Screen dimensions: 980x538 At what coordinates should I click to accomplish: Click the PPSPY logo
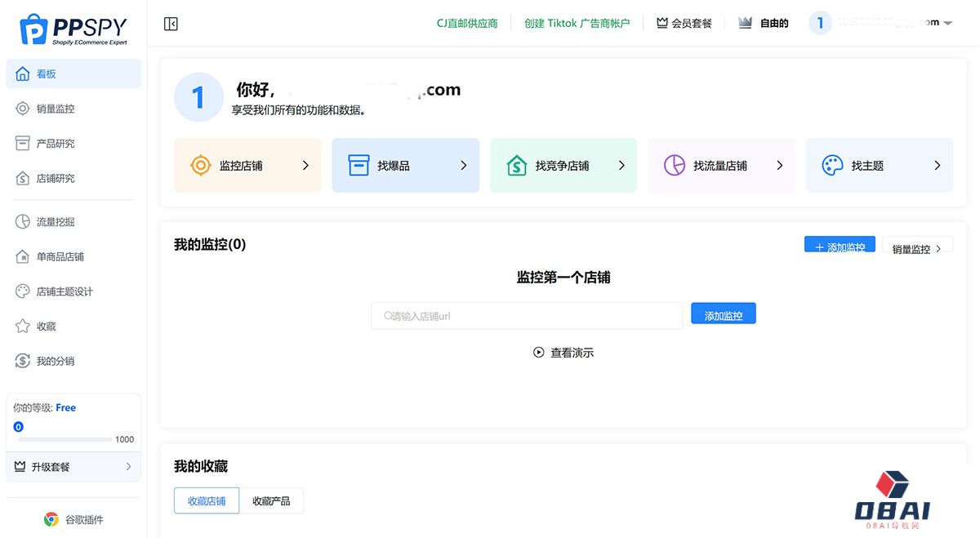(x=73, y=30)
